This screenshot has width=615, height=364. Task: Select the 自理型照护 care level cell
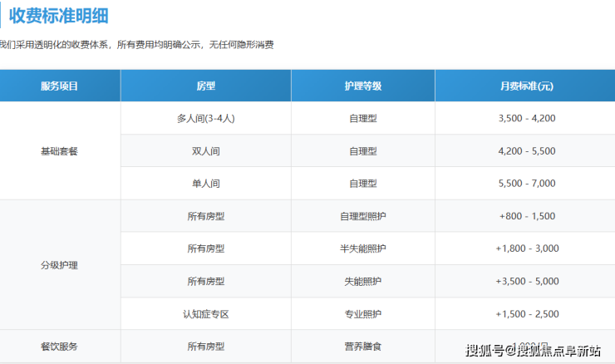click(x=362, y=216)
